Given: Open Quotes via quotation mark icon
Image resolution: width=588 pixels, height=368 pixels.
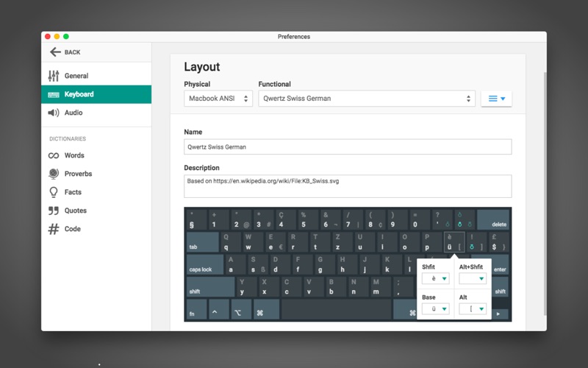Looking at the screenshot, I should click(x=54, y=210).
